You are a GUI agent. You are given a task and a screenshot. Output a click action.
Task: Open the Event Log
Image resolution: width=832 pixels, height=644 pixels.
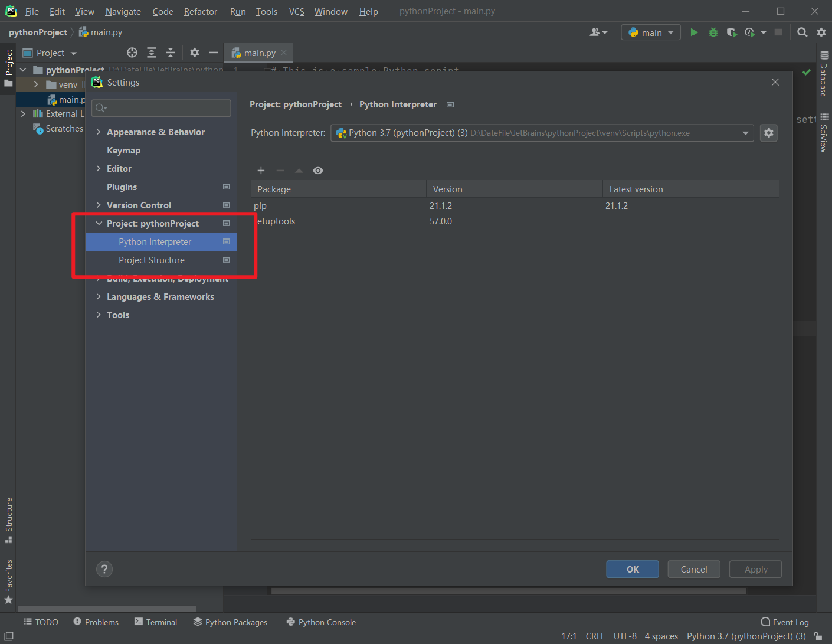(x=785, y=622)
